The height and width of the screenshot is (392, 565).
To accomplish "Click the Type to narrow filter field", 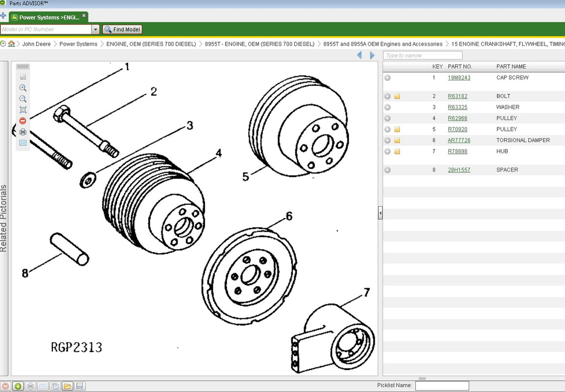I will [x=422, y=55].
